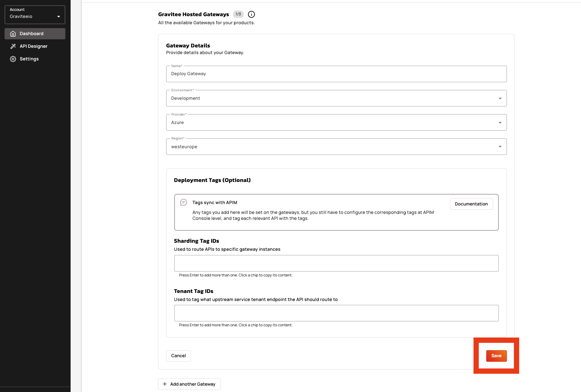Click the Settings gear icon in sidebar
This screenshot has height=392, width=581.
click(13, 59)
